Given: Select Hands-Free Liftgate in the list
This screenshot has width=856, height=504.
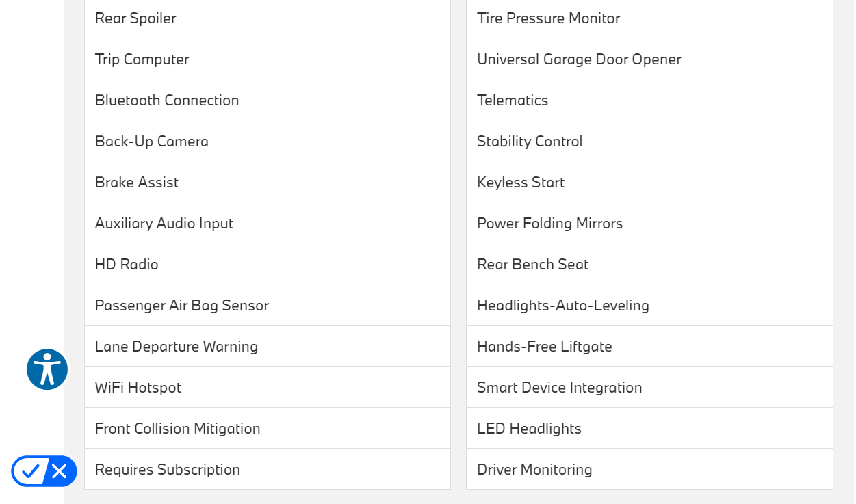Looking at the screenshot, I should click(x=545, y=347).
